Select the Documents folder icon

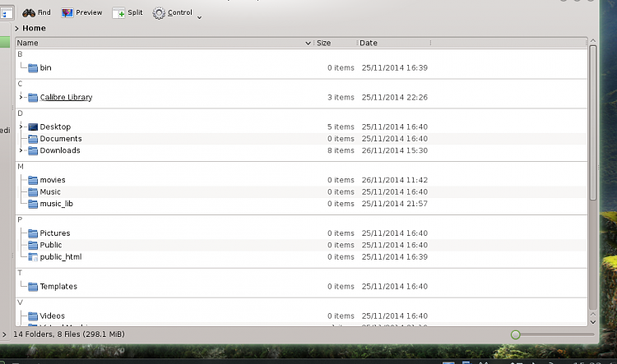pyautogui.click(x=33, y=139)
